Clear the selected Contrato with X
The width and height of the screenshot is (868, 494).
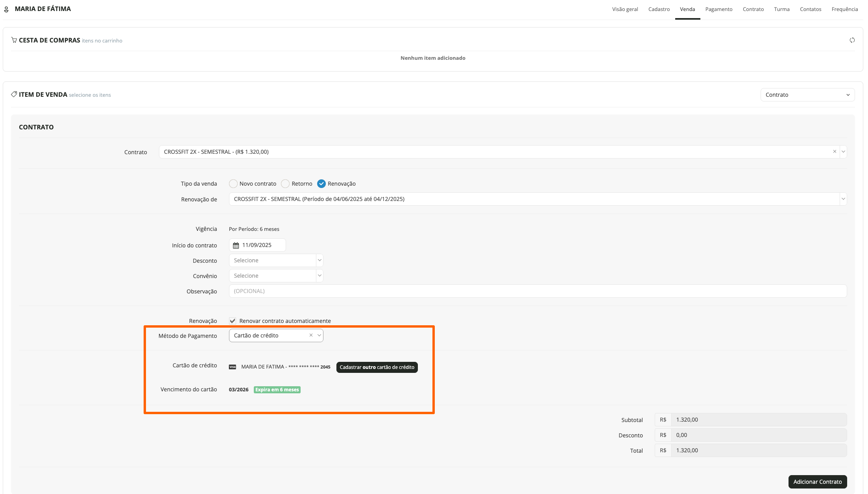tap(835, 152)
